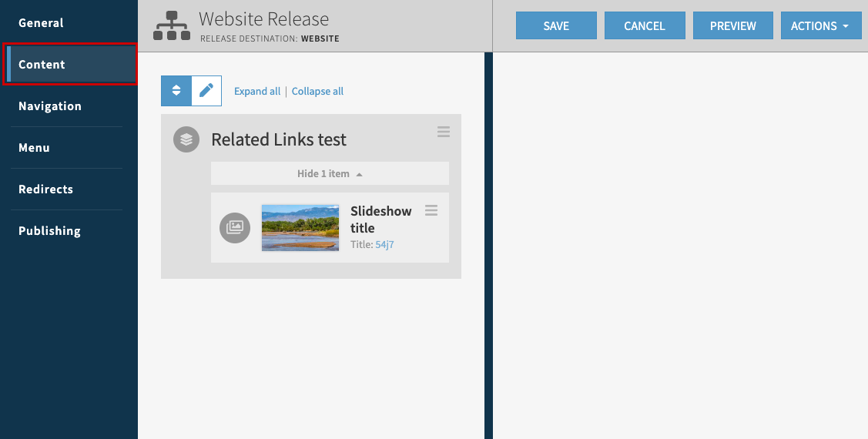Open the Actions dropdown button
868x439 pixels.
point(820,25)
